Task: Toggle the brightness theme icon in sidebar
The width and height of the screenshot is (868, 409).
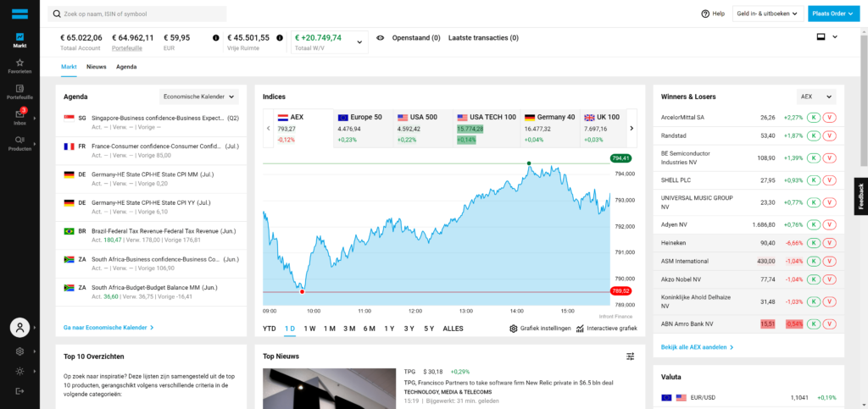Action: [x=20, y=371]
